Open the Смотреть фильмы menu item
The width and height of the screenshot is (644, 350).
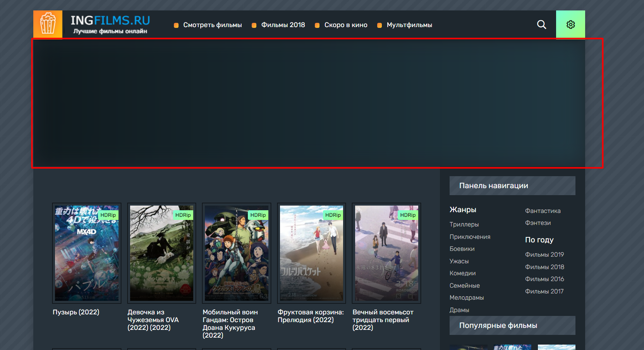tap(212, 25)
